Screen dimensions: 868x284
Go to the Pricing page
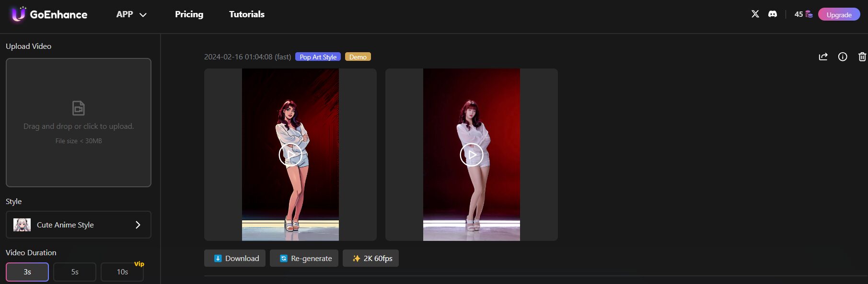(189, 14)
